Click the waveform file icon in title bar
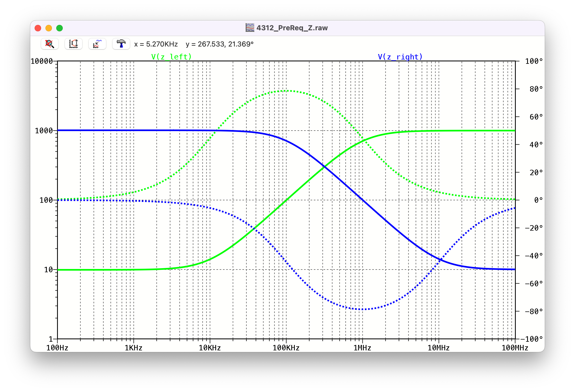The width and height of the screenshot is (575, 392). pyautogui.click(x=250, y=28)
